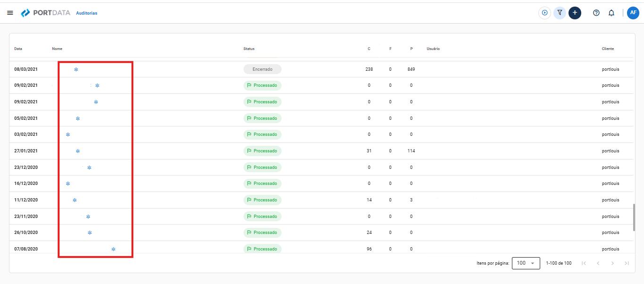
Task: Click the snowflake icon in 07/08/2020 row
Action: (x=113, y=249)
